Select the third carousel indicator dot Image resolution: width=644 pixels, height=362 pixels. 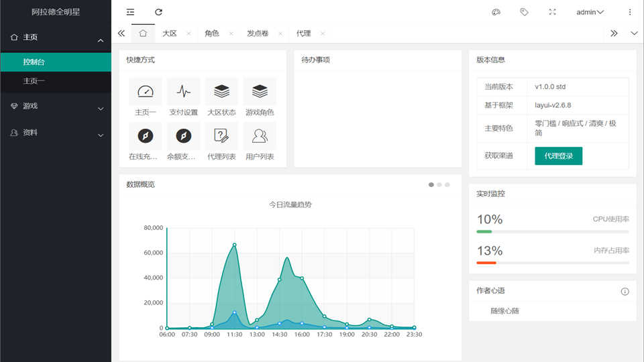pos(447,184)
